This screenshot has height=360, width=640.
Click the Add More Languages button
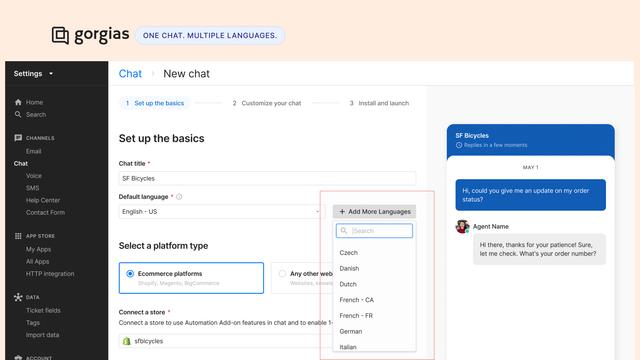374,211
